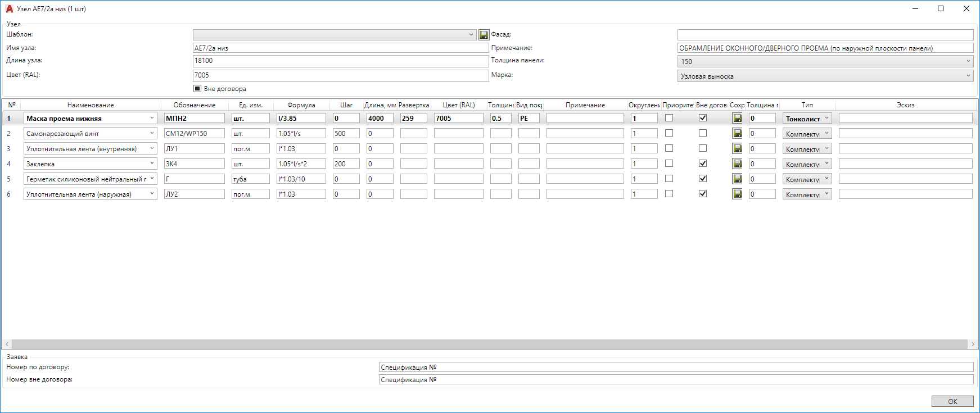The image size is (980, 413).
Task: Click the save icon in row 3 Уплотнительная лента (внутренняя)
Action: coord(737,148)
